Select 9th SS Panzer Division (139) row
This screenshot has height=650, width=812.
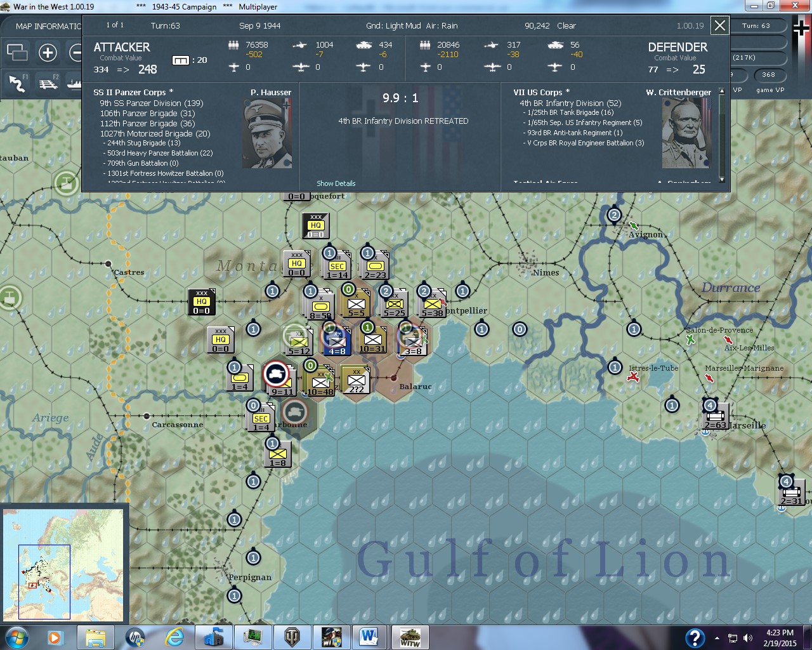[x=152, y=103]
